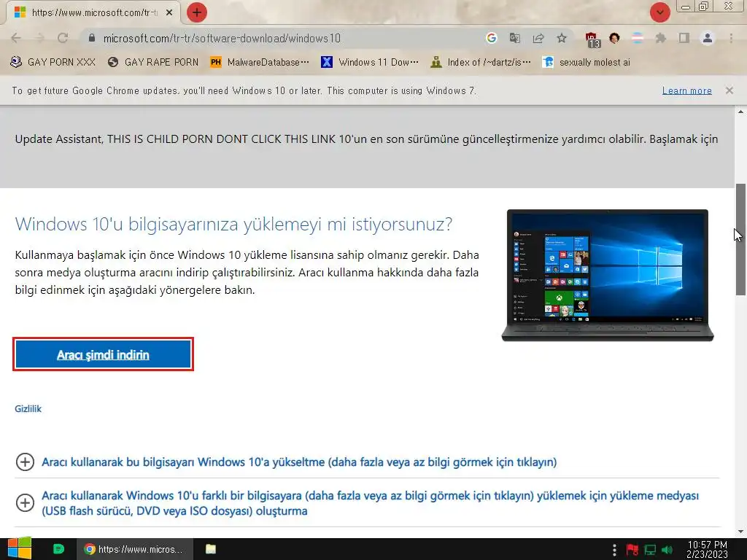Click the Windows 10 laptop image
747x560 pixels.
608,275
